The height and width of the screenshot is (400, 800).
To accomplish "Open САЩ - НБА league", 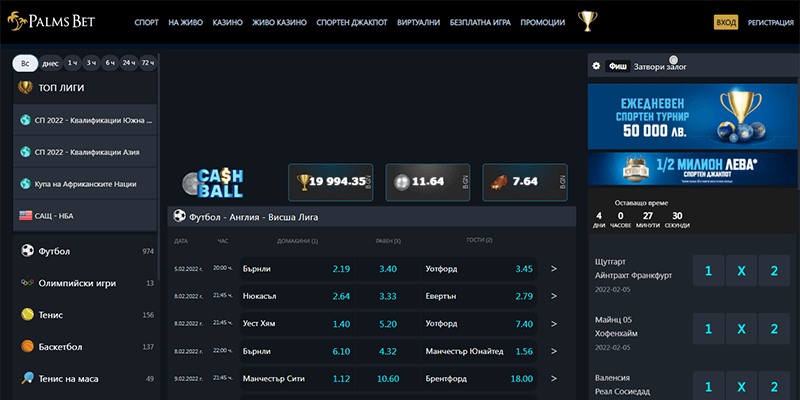I will (x=85, y=216).
